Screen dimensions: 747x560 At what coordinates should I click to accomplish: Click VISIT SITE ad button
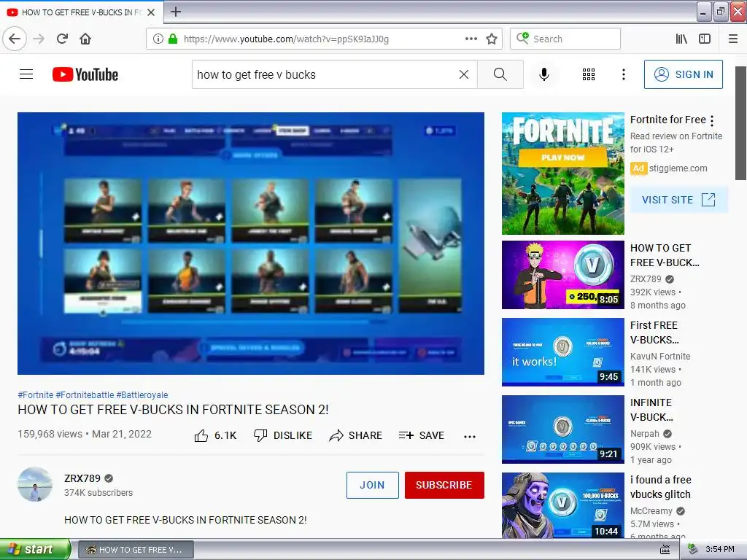click(x=678, y=200)
